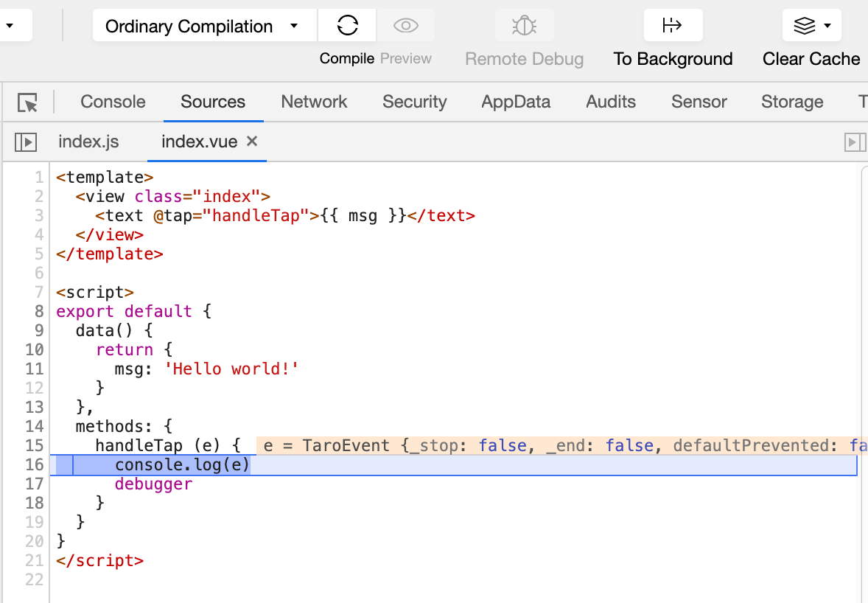The height and width of the screenshot is (603, 868).
Task: Open the index.js file tab
Action: [88, 142]
